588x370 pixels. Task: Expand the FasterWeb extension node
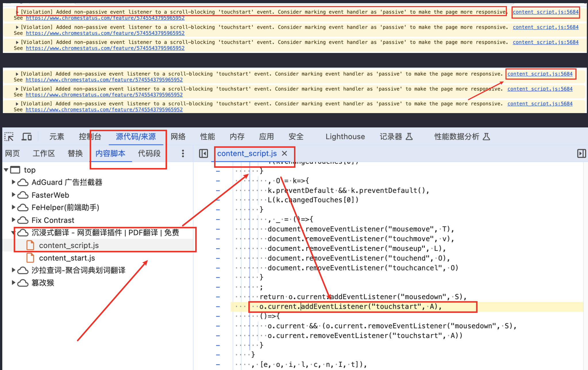click(x=13, y=195)
